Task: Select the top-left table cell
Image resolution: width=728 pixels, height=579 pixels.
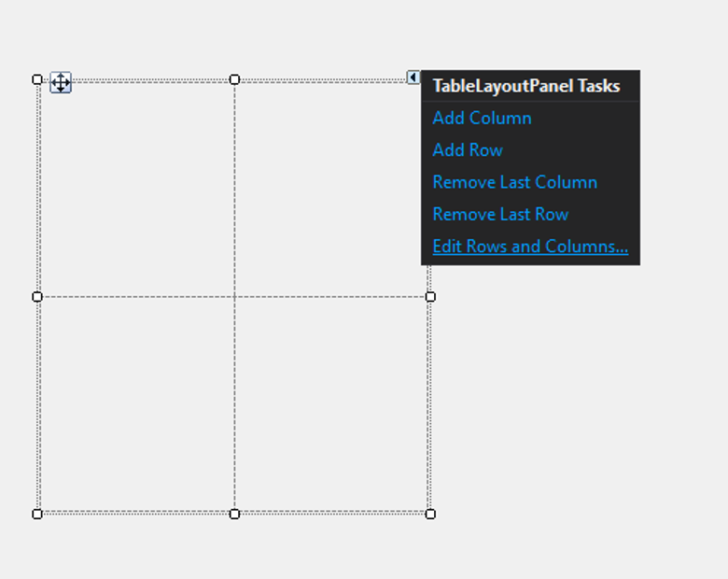Action: pyautogui.click(x=137, y=190)
